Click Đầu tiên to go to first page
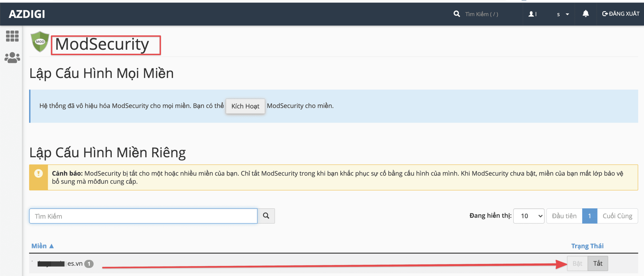 click(x=564, y=216)
